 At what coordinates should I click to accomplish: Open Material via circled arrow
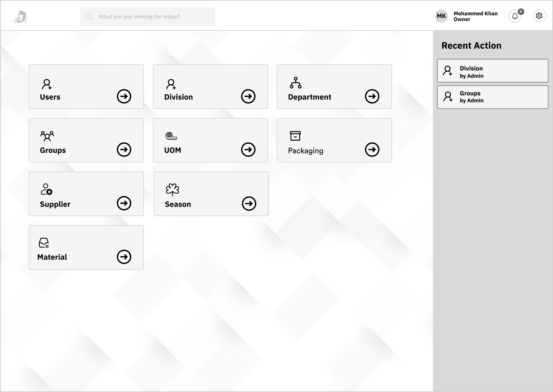124,257
